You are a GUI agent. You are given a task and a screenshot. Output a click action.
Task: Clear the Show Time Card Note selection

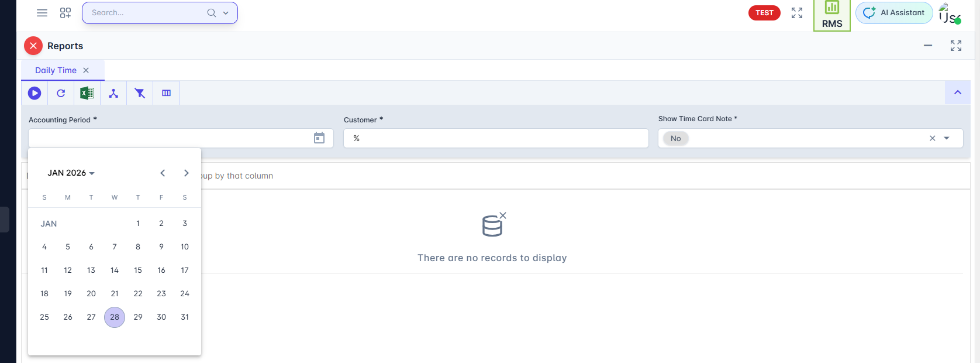coord(933,138)
